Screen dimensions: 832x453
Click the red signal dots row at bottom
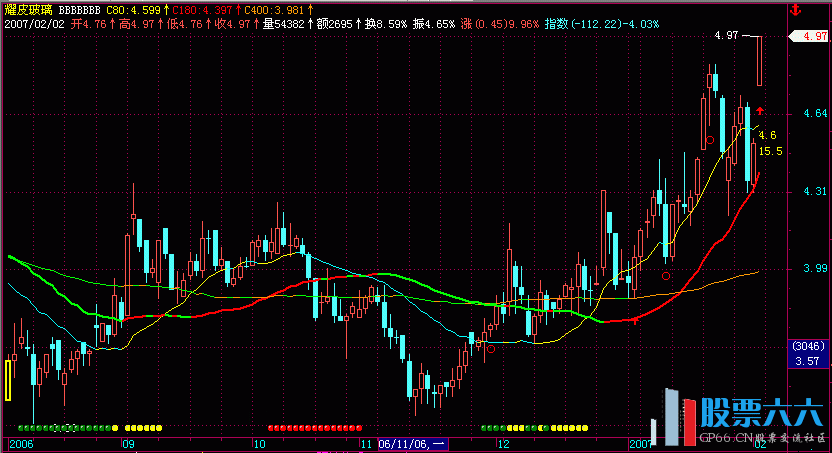(311, 427)
